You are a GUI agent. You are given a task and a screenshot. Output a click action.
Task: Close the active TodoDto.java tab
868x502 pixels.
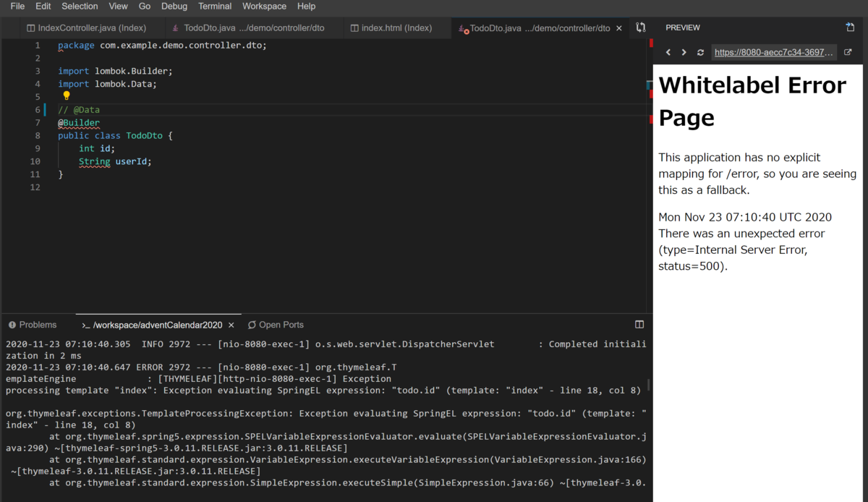pyautogui.click(x=621, y=29)
